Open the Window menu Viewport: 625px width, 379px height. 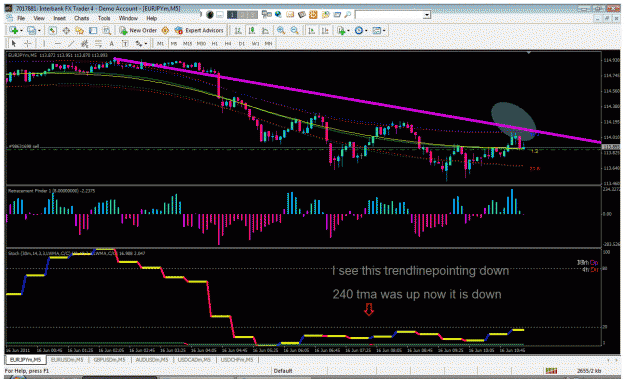(x=128, y=18)
